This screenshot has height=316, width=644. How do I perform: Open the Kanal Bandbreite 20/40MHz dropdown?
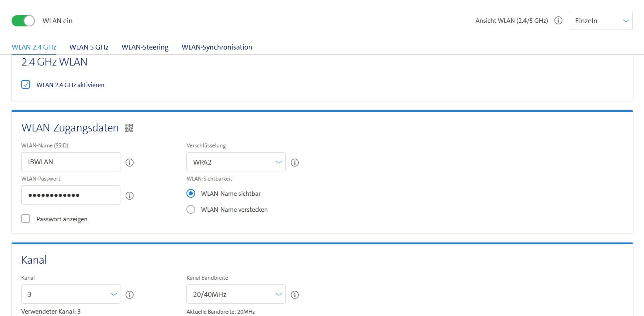point(236,294)
